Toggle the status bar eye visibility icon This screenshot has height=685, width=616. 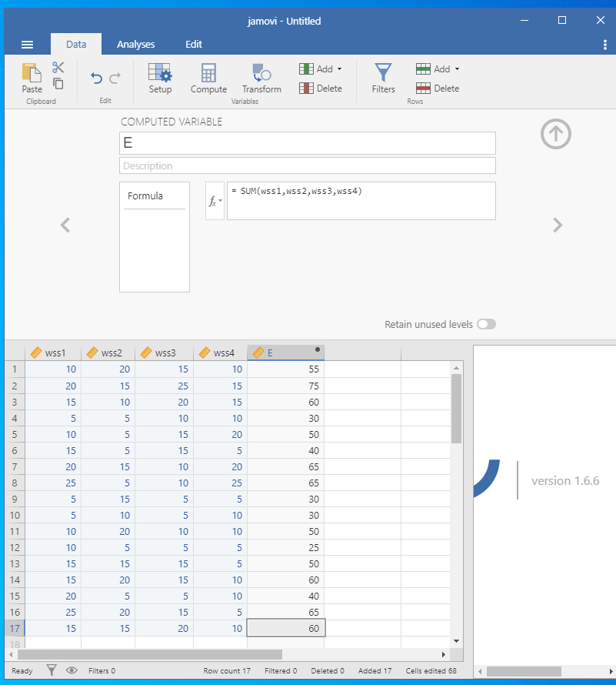(72, 670)
